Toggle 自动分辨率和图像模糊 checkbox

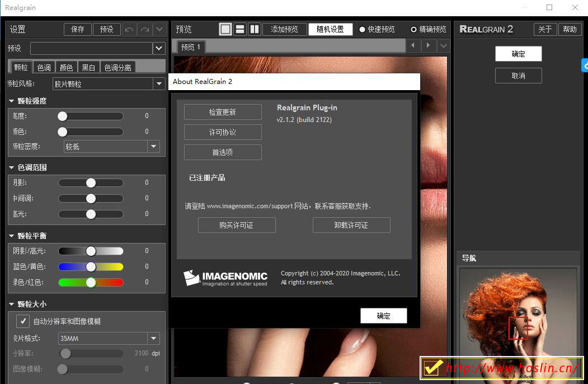(x=23, y=321)
